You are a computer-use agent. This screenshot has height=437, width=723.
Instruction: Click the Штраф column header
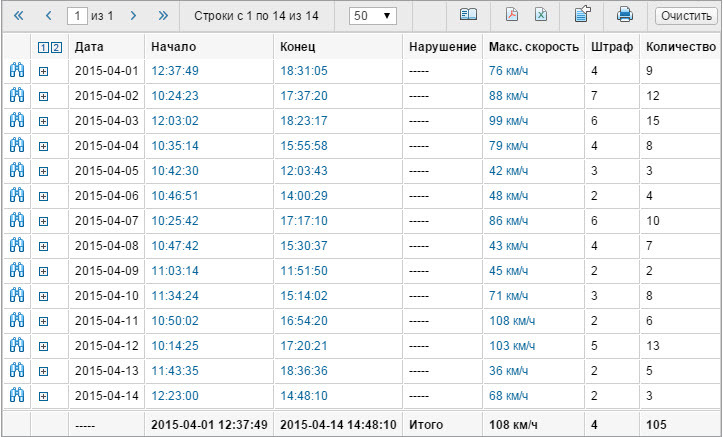pos(612,47)
